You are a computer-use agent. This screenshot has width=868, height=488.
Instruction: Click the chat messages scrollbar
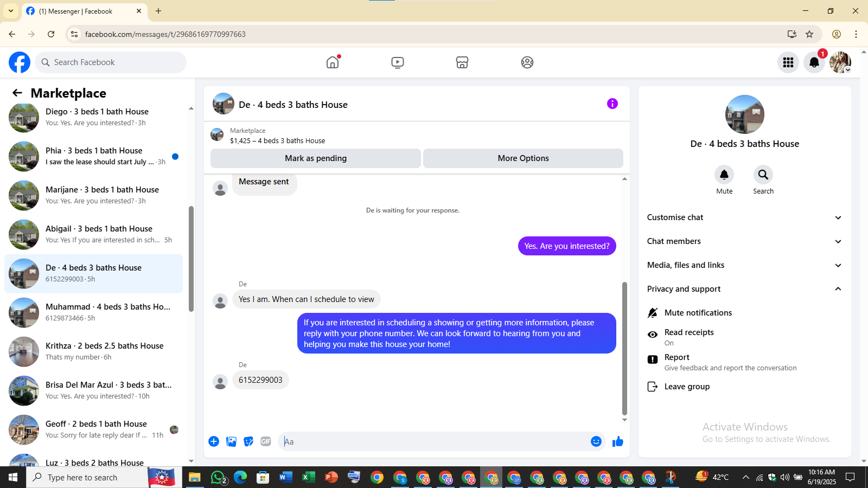[x=624, y=348]
